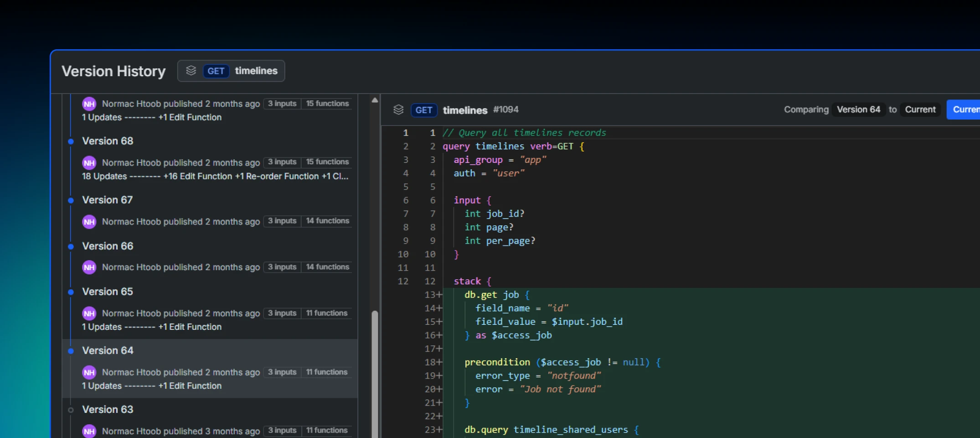Click the NH avatar under Version 64
This screenshot has height=438, width=980.
[89, 372]
